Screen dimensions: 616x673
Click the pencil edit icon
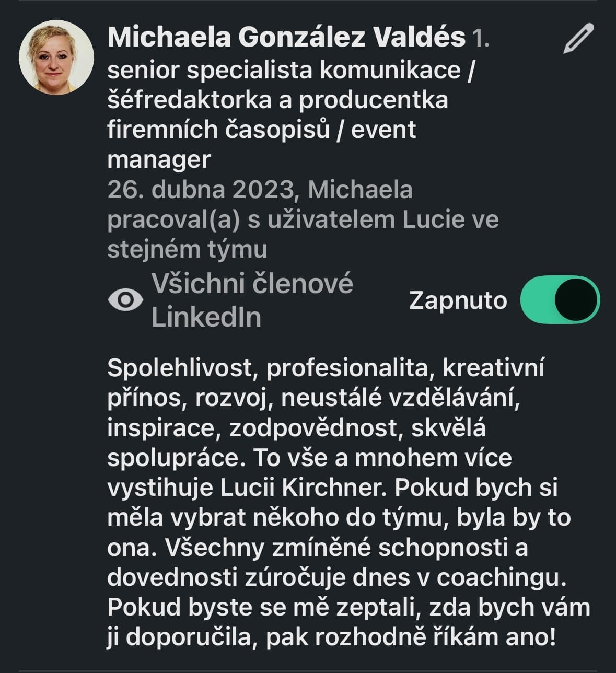coord(579,39)
